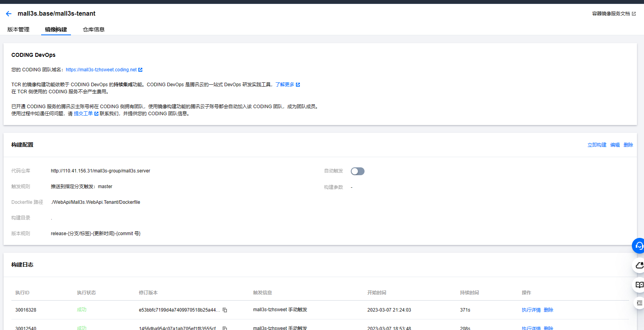Click the back arrow beside mall3s.base/mall3s-tenant

point(9,14)
